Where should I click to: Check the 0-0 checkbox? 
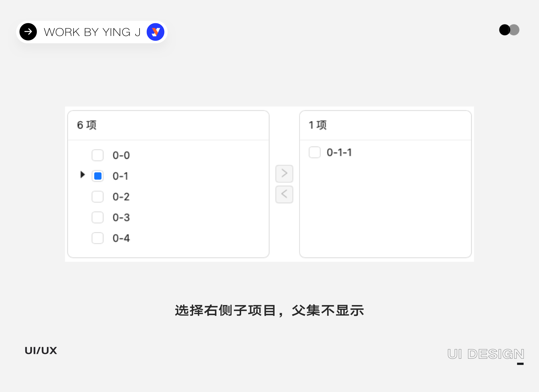pos(98,155)
